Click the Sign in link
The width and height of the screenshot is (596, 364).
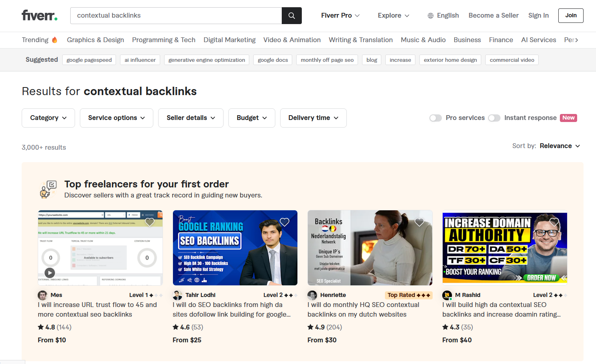point(539,16)
